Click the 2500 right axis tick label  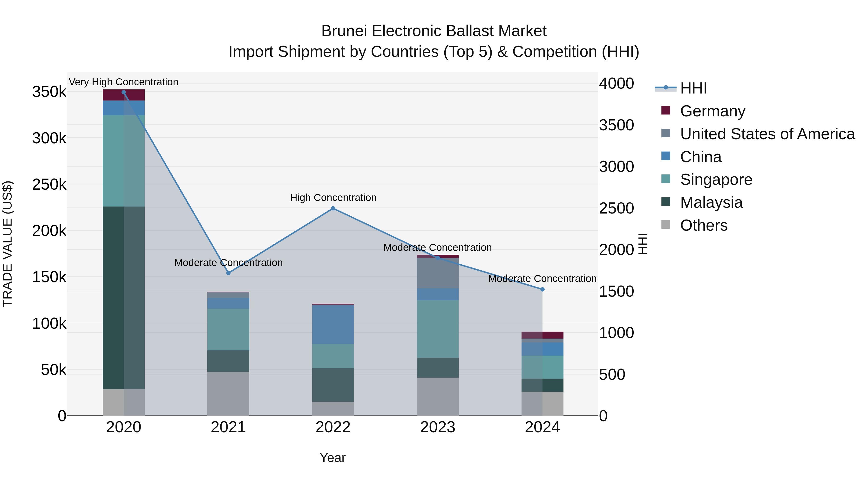pyautogui.click(x=617, y=208)
